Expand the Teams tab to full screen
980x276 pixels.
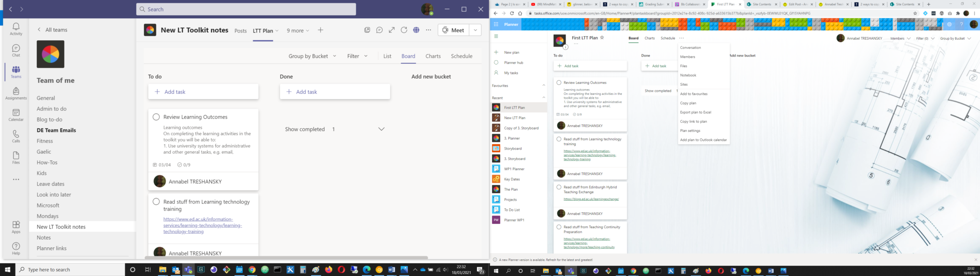391,30
